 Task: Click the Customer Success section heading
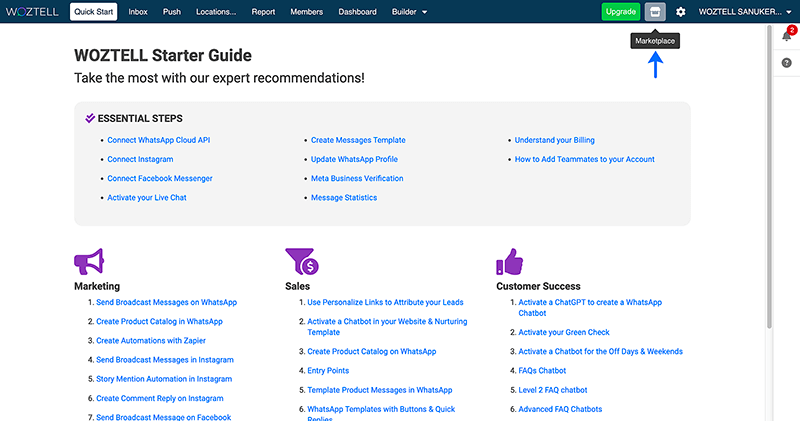538,286
